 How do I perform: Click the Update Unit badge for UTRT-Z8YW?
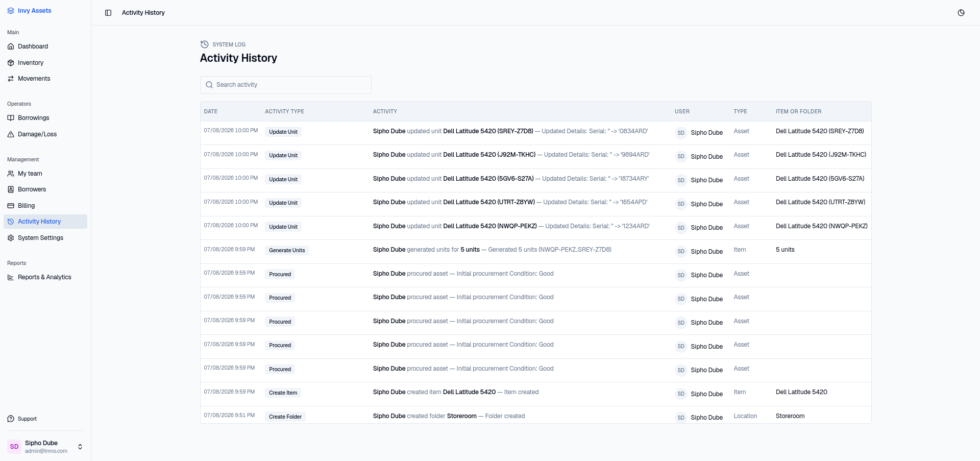(x=283, y=203)
